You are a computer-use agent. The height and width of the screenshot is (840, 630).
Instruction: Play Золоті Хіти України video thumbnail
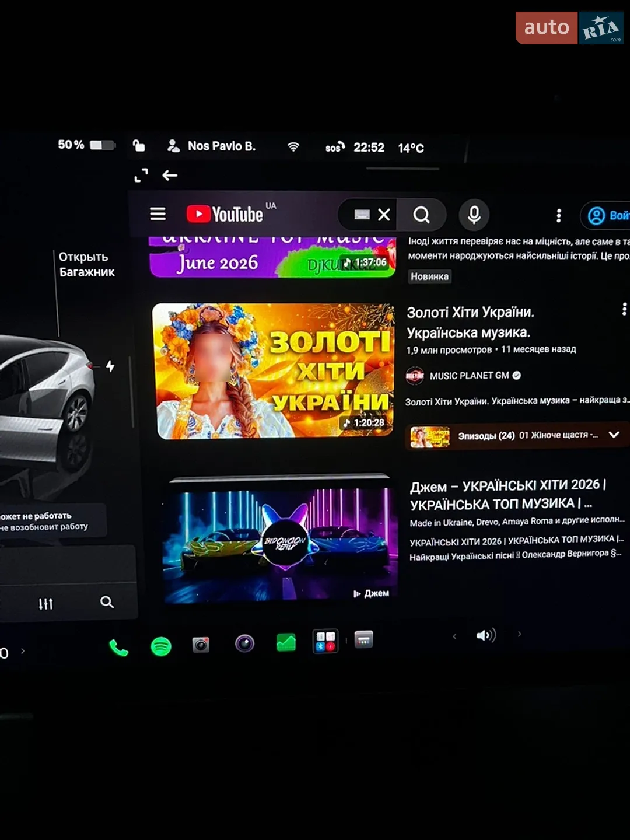coord(274,370)
